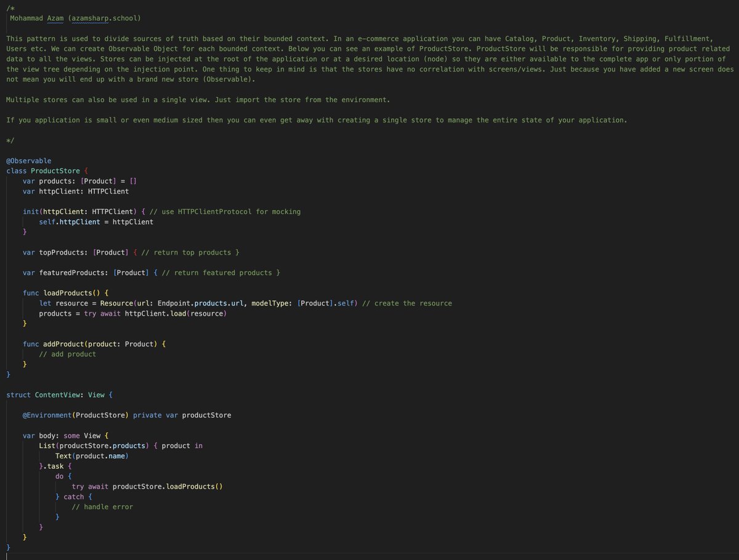Click the closing '*/' comment marker
Viewport: 739px width, 560px height.
(x=10, y=140)
